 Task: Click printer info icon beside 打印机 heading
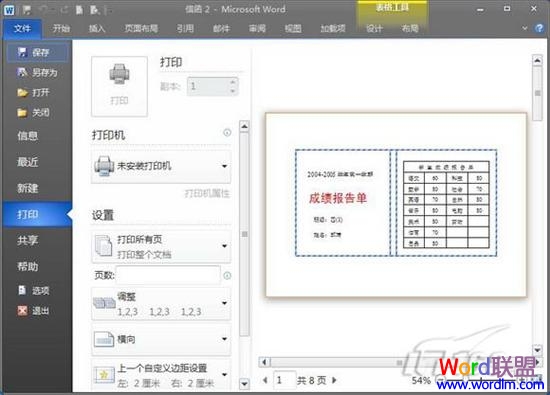pyautogui.click(x=227, y=133)
